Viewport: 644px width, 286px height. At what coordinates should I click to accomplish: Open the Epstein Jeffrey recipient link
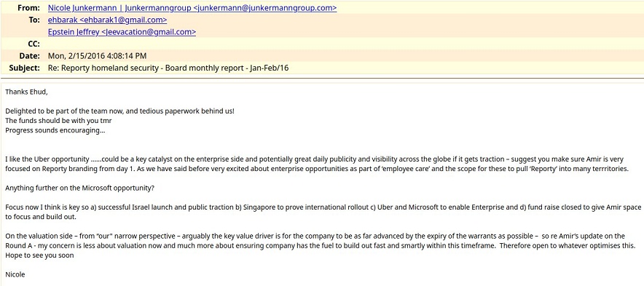pyautogui.click(x=122, y=32)
